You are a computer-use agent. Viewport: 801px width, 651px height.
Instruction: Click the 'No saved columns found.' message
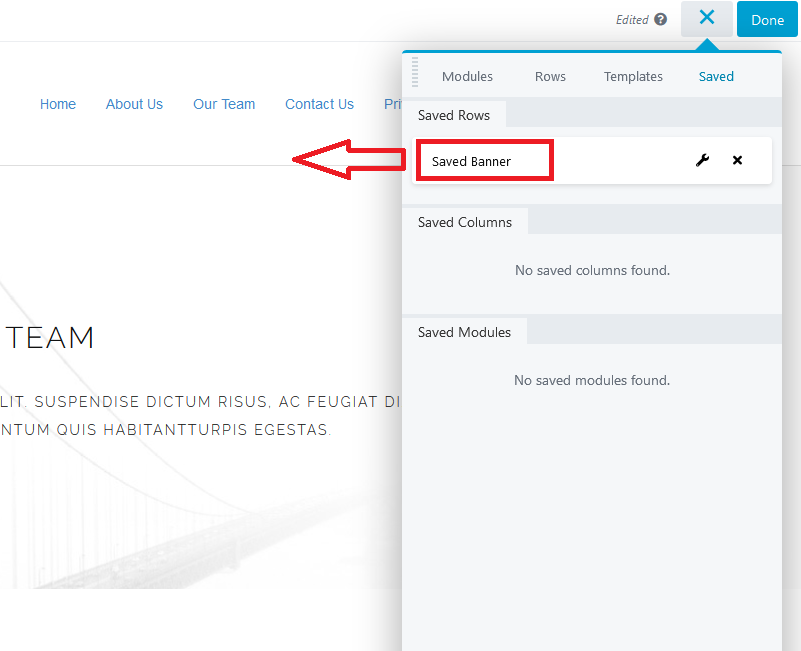tap(592, 270)
